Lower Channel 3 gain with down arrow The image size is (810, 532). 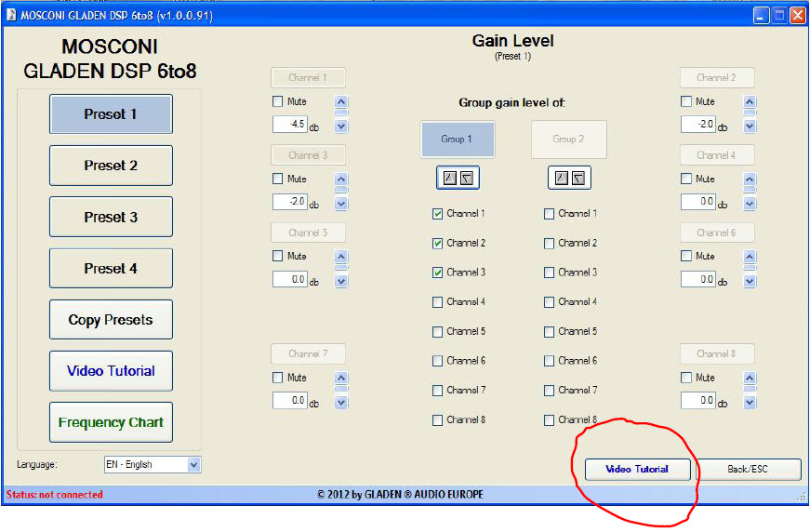click(341, 204)
